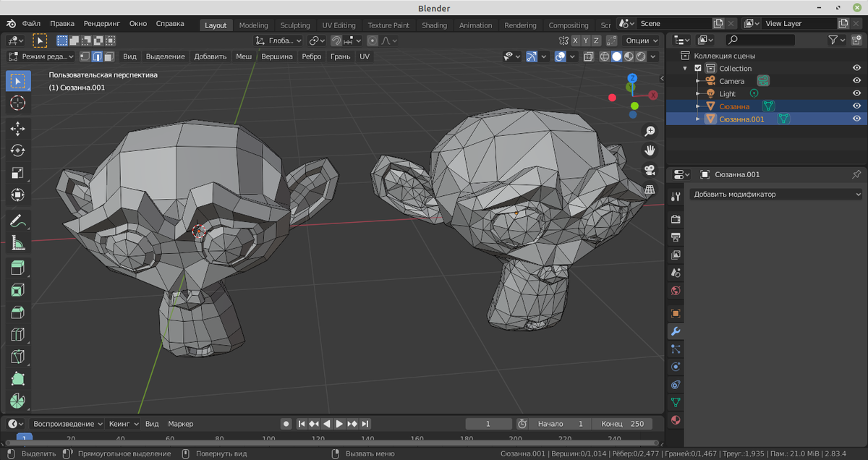Open the Опции dropdown in viewport header
868x460 pixels.
642,41
